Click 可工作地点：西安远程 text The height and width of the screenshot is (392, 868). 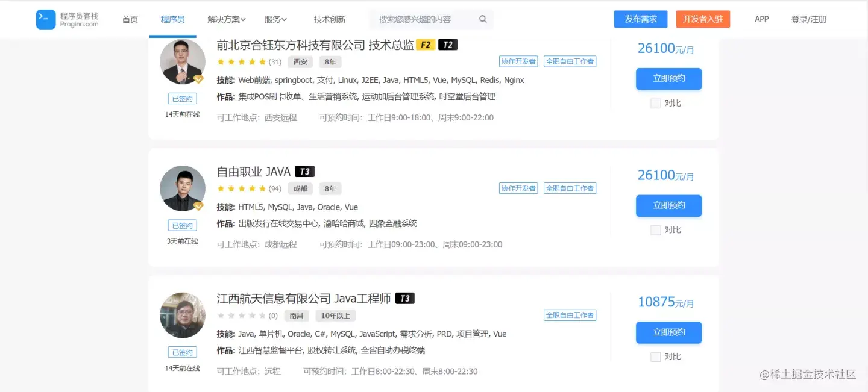257,117
